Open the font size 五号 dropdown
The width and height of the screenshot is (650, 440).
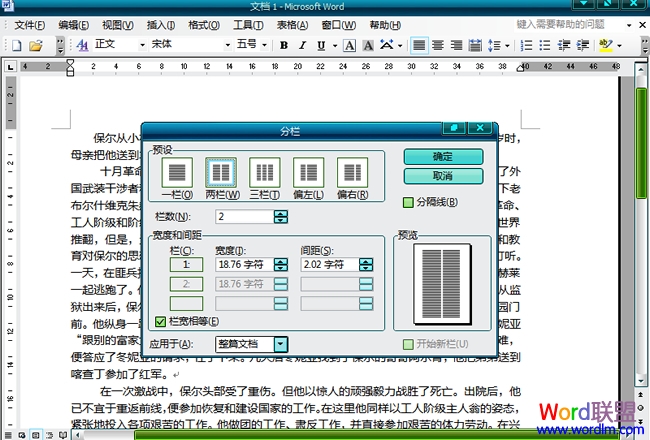(x=264, y=45)
